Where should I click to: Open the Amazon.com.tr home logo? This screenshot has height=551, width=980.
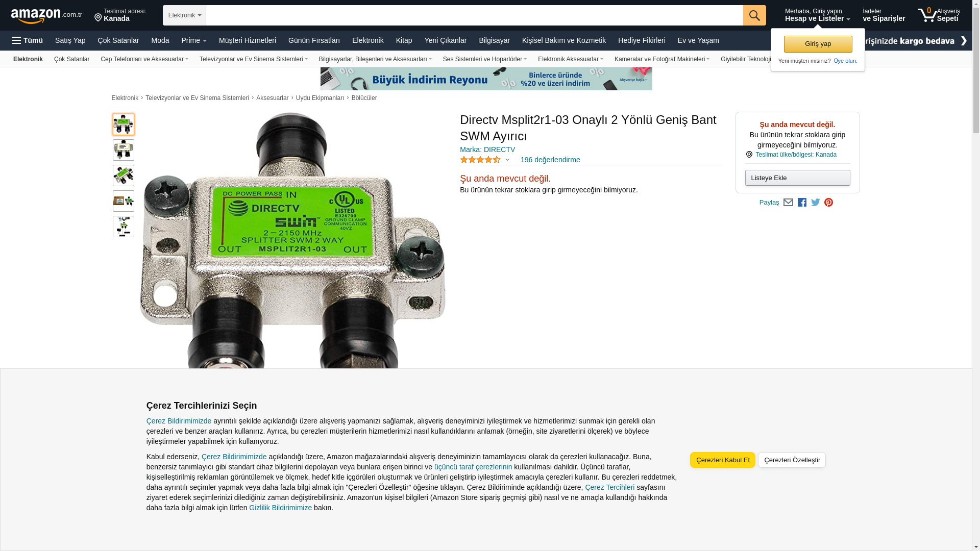point(46,16)
